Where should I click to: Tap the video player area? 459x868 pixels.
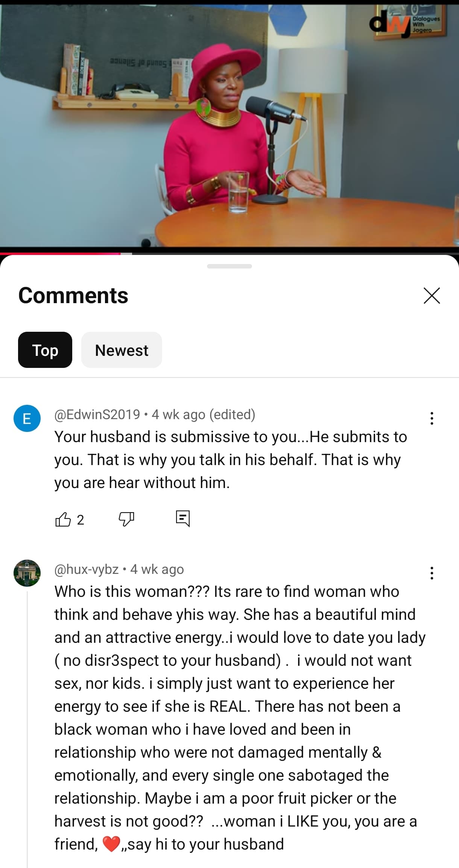(229, 126)
